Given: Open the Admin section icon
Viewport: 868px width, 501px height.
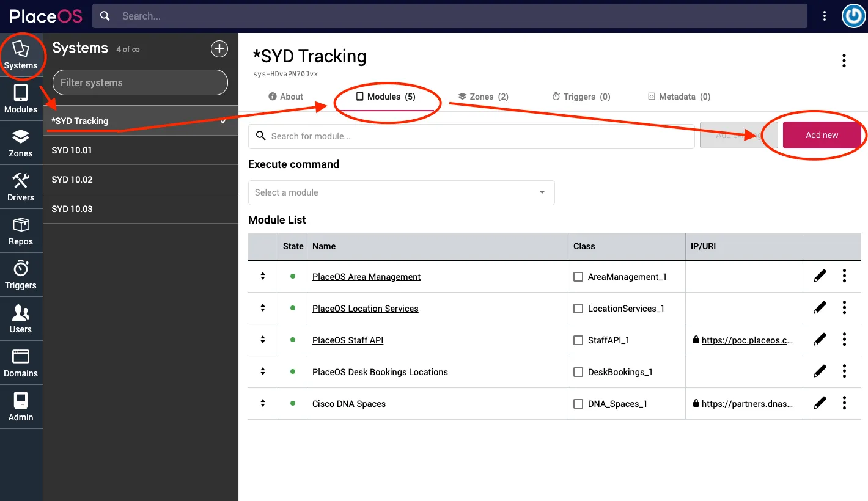Looking at the screenshot, I should pos(21,407).
